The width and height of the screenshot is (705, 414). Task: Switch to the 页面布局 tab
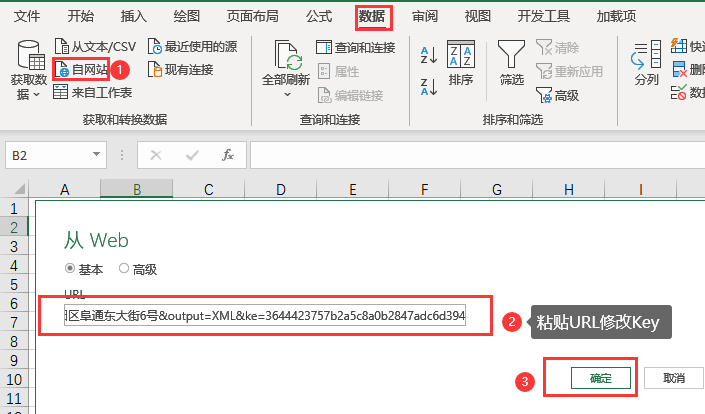point(253,17)
